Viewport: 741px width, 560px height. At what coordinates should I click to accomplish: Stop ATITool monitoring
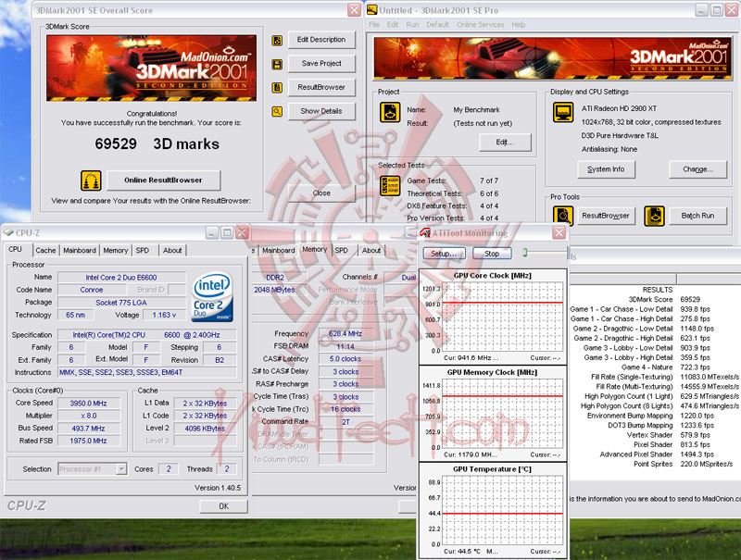tap(492, 254)
